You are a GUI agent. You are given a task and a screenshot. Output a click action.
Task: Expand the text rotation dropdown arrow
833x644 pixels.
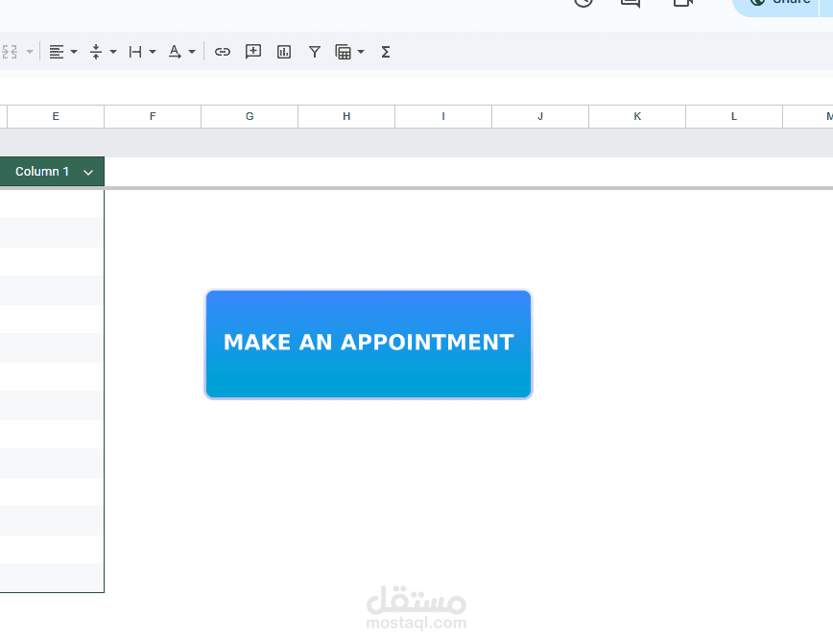192,52
